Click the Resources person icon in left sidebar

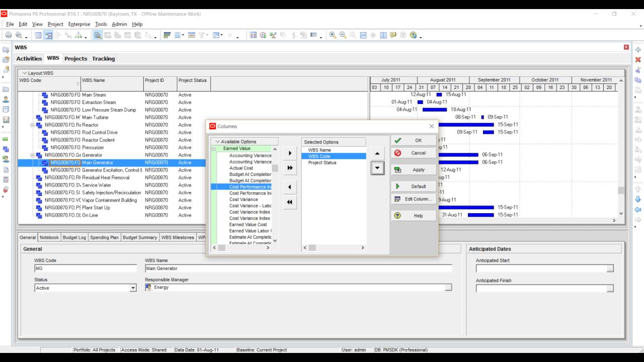(6, 100)
